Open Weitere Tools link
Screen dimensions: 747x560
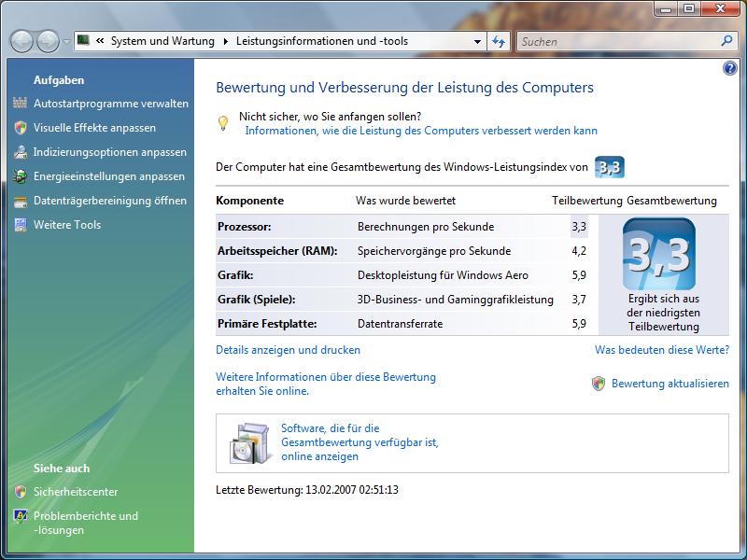point(67,225)
